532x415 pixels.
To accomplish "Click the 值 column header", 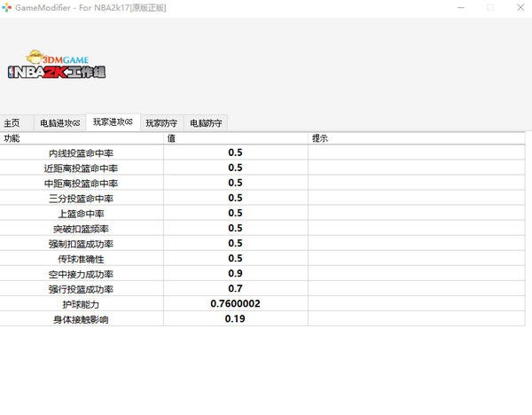I will tap(236, 138).
